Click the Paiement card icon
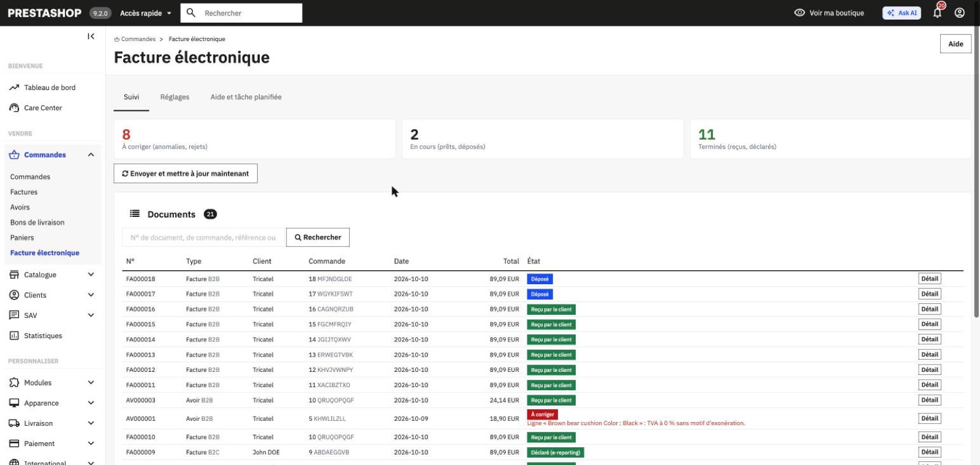980x465 pixels. click(x=14, y=444)
